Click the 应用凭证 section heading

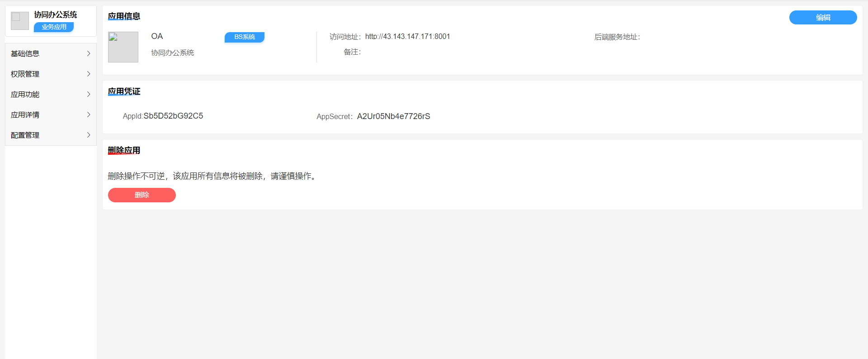[124, 91]
